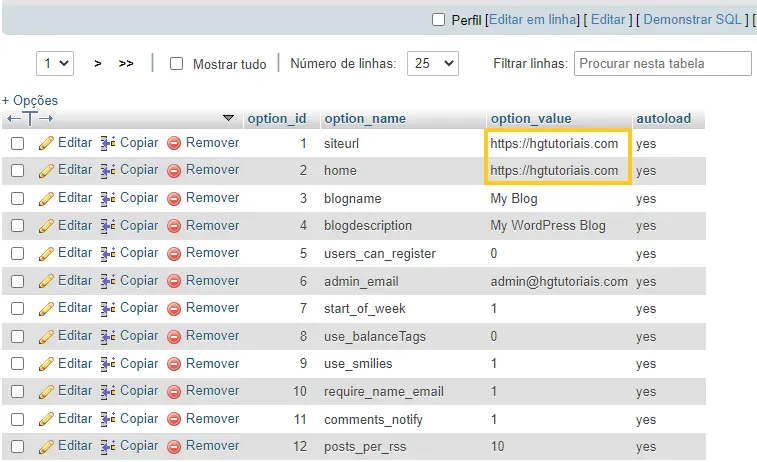Click the Remover text link for home row

click(212, 170)
